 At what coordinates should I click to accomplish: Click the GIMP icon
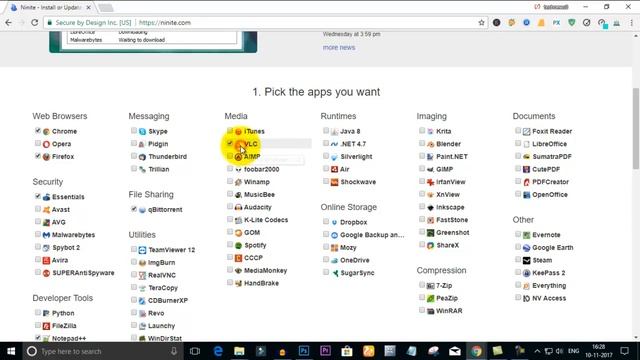coord(430,169)
